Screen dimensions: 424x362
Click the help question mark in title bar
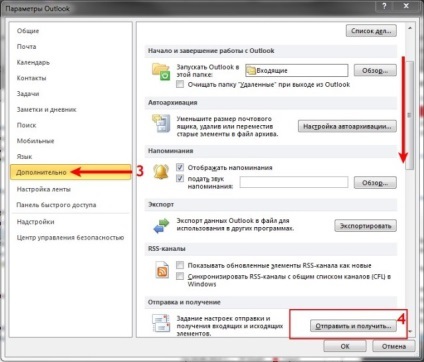click(x=384, y=6)
